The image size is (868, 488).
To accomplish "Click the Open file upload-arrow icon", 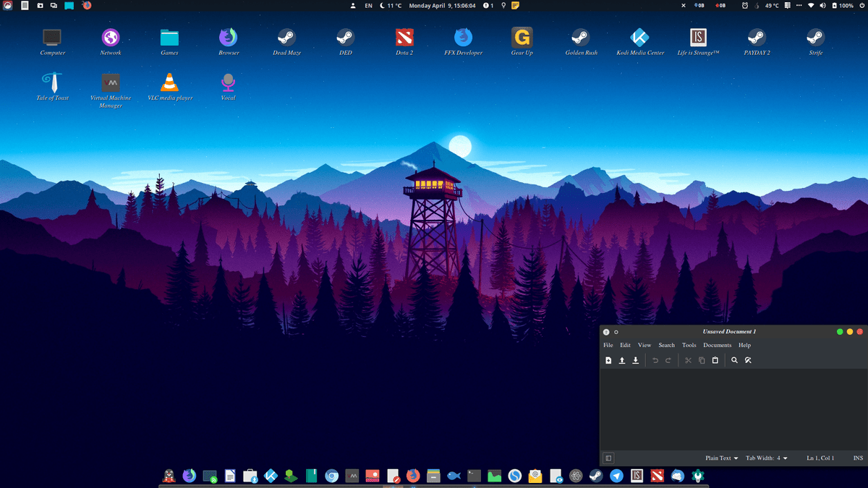I will tap(621, 360).
